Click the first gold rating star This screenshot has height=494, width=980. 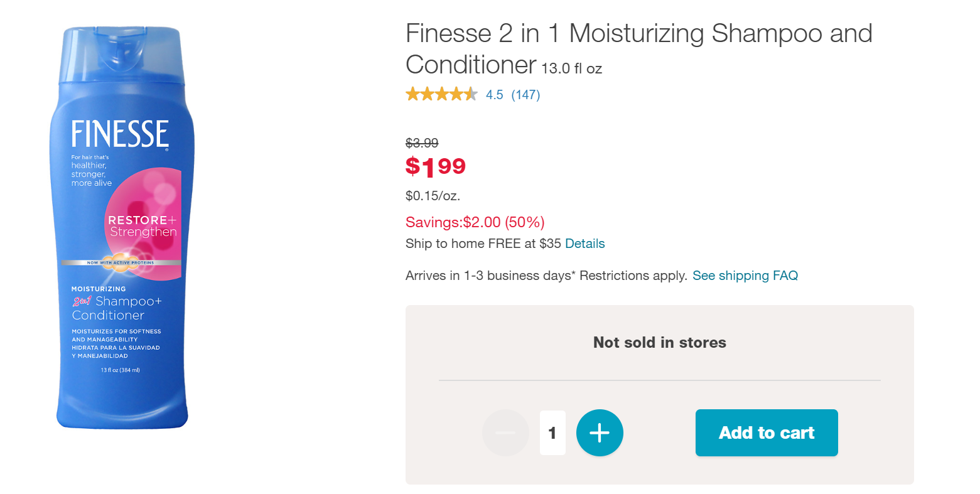click(412, 95)
